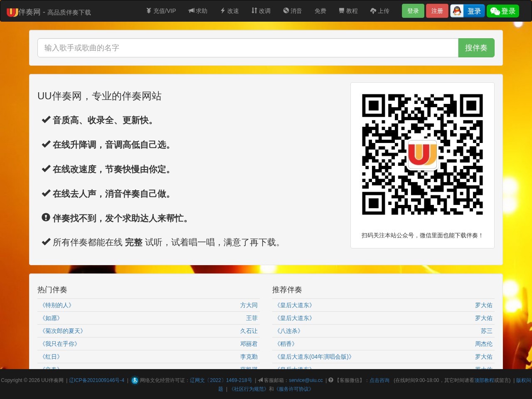Viewport: 532px width, 399px height.
Task: Click the 点击咨询 customer service link
Action: (x=379, y=380)
